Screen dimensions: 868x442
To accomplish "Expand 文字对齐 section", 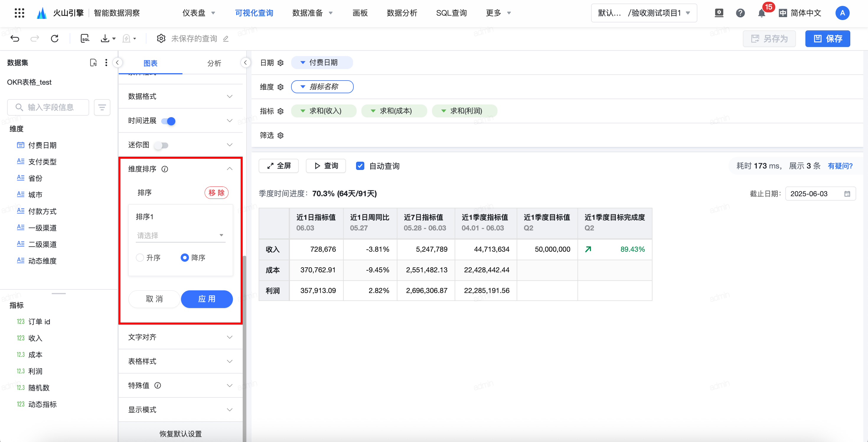I will point(181,337).
